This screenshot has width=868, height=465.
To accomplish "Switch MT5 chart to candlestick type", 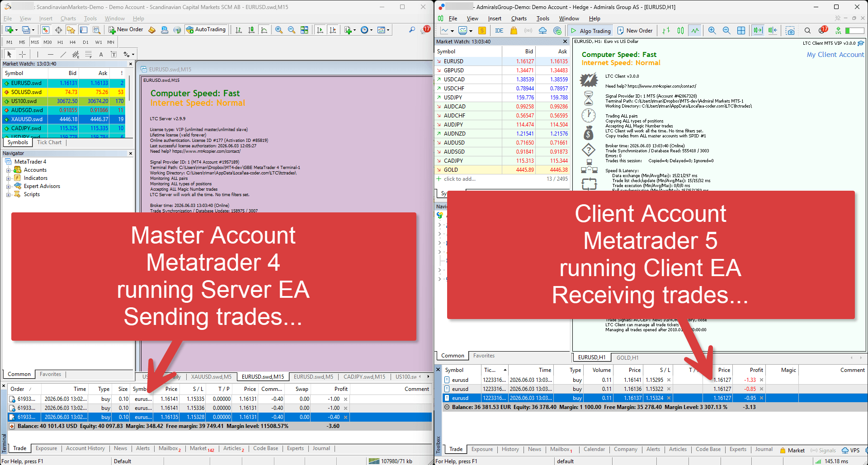I will [x=680, y=31].
